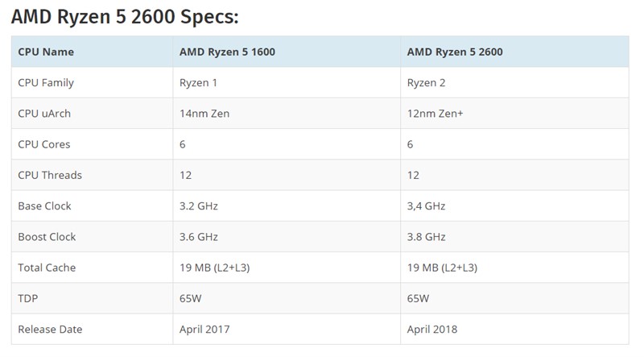Click the 3.2 GHz base clock value

pos(198,206)
